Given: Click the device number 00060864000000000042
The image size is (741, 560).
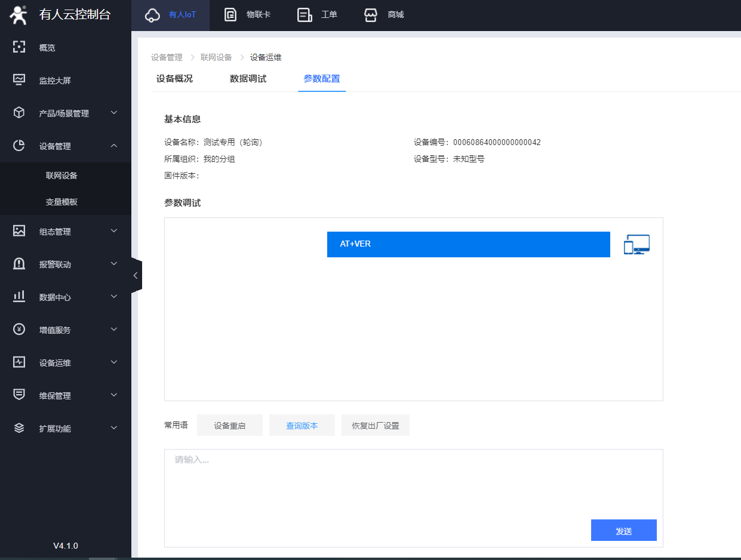Looking at the screenshot, I should [497, 143].
